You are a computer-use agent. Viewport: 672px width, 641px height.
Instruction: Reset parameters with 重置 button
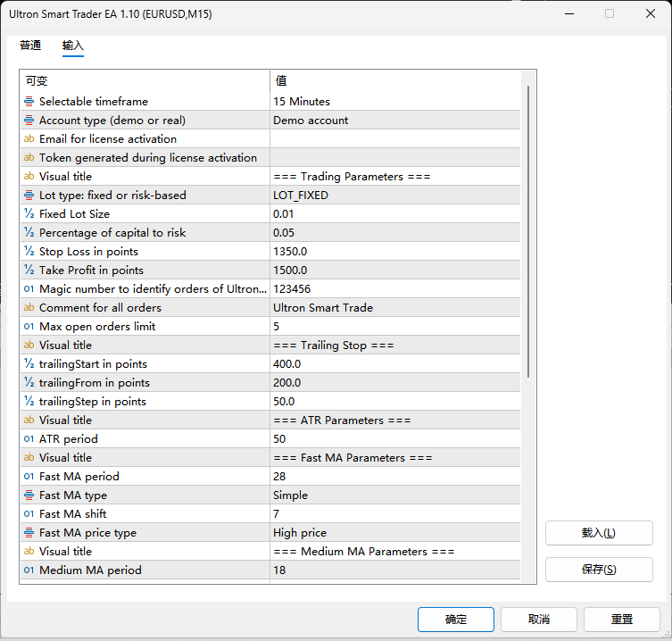click(622, 620)
